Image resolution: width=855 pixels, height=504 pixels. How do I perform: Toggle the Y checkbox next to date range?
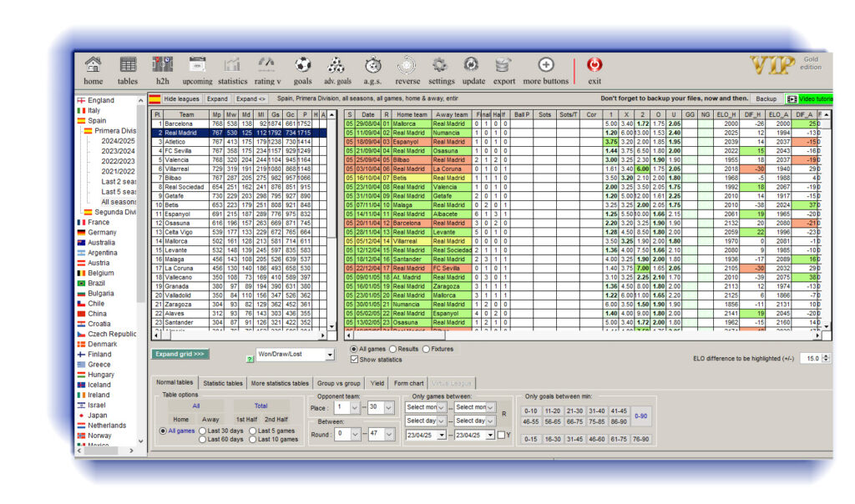(501, 436)
